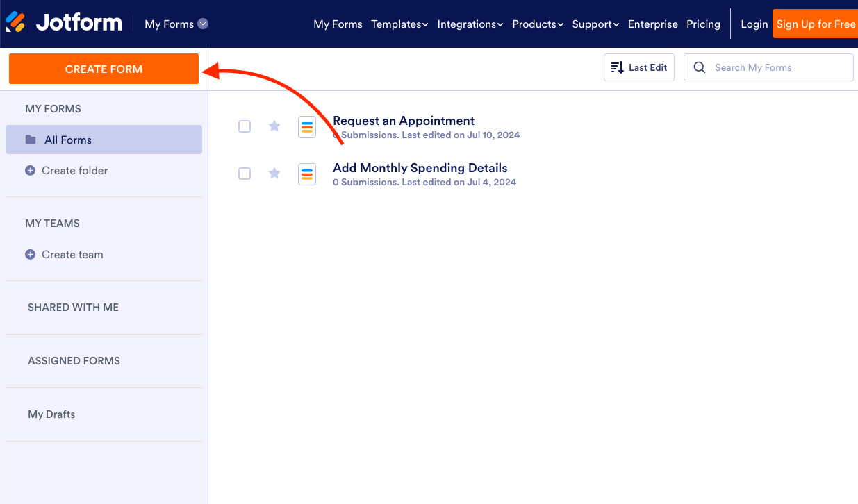Click the Create team plus icon

pyautogui.click(x=30, y=255)
